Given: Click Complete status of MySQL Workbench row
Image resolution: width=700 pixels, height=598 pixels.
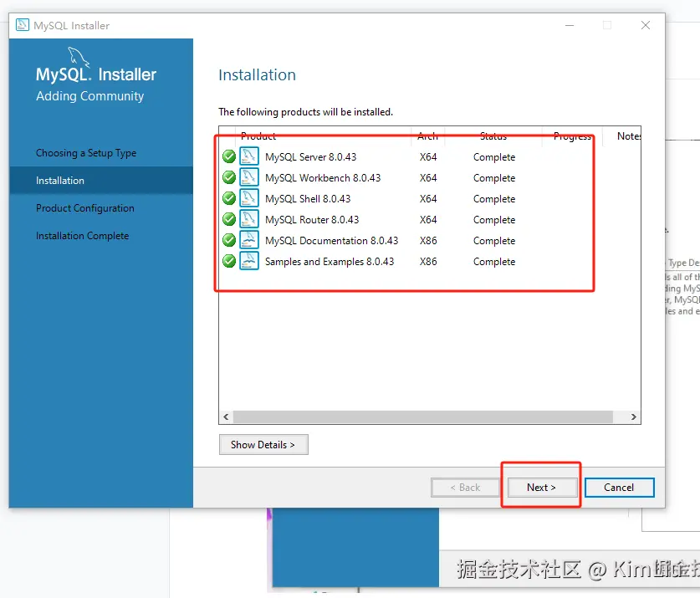Looking at the screenshot, I should (x=494, y=178).
